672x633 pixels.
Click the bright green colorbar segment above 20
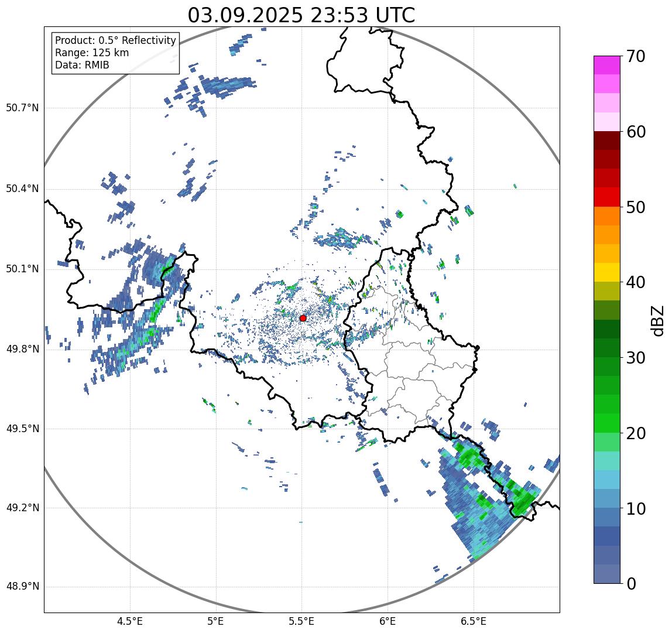coord(607,423)
